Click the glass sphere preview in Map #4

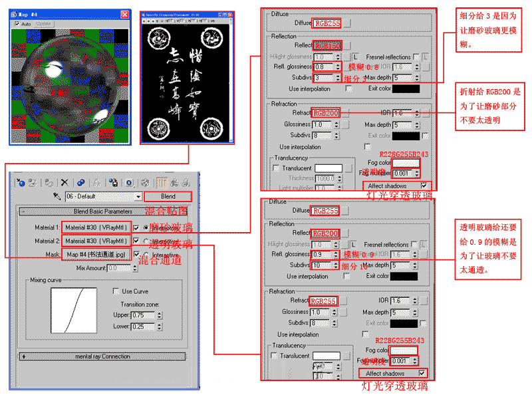tap(70, 86)
